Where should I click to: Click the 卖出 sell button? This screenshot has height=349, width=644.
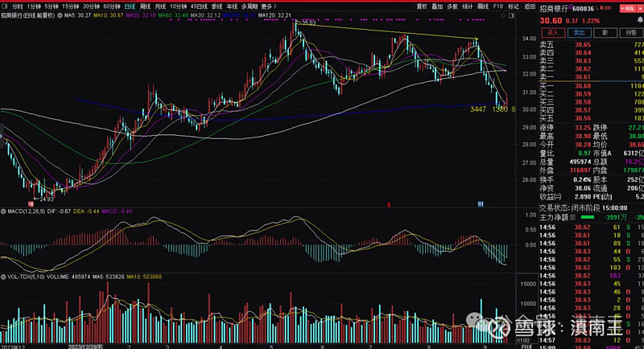579,33
